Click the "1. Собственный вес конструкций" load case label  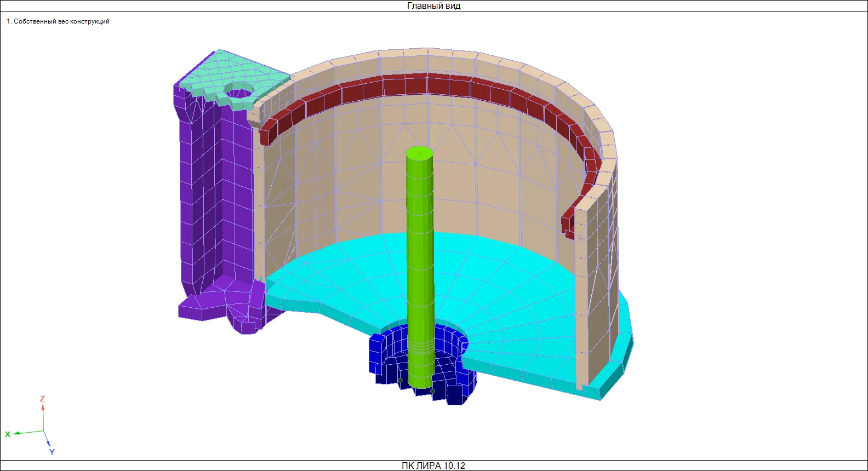pyautogui.click(x=58, y=21)
